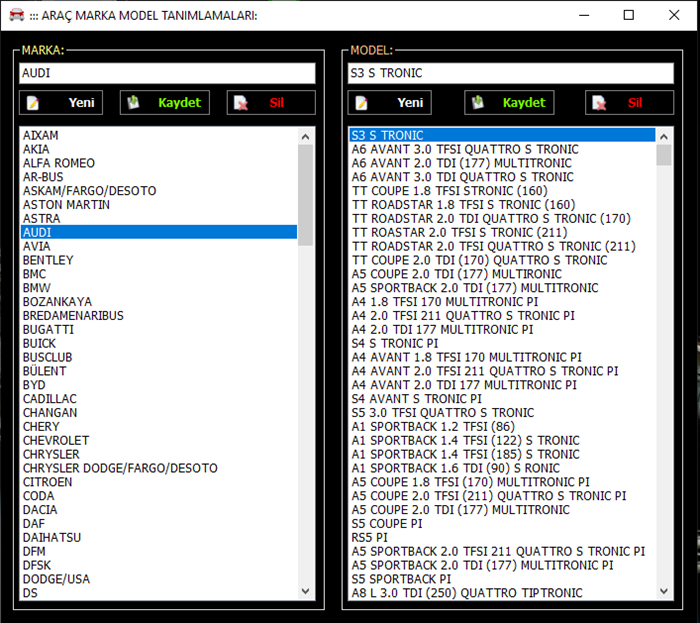Select S5 COUPE PI model
Image resolution: width=700 pixels, height=623 pixels.
(x=502, y=523)
